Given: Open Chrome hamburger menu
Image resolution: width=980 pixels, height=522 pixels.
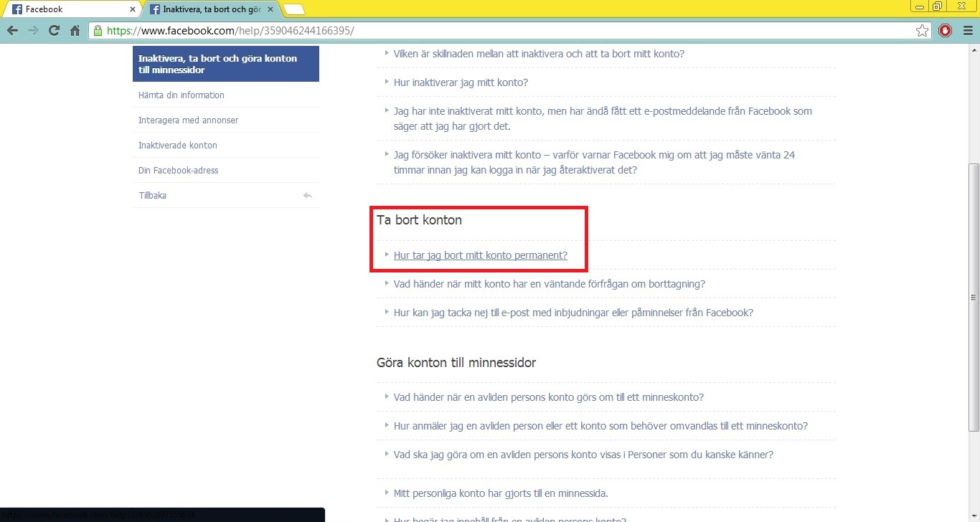Looking at the screenshot, I should [x=968, y=31].
